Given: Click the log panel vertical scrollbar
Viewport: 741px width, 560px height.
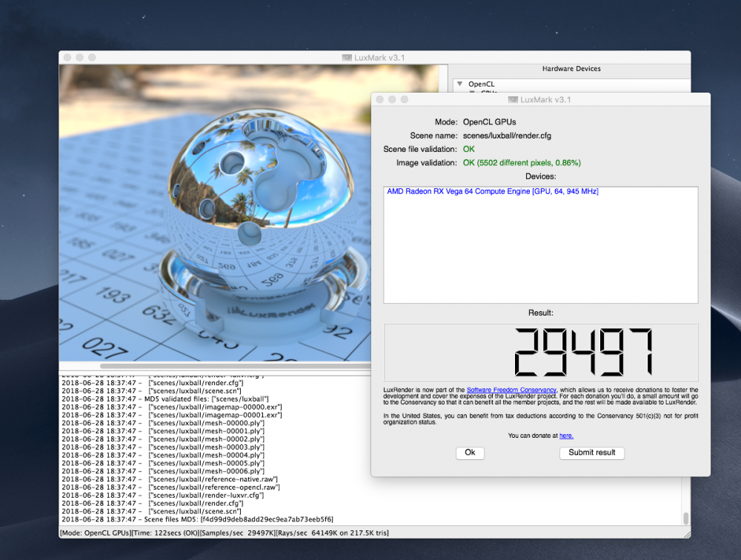Looking at the screenshot, I should (x=685, y=519).
